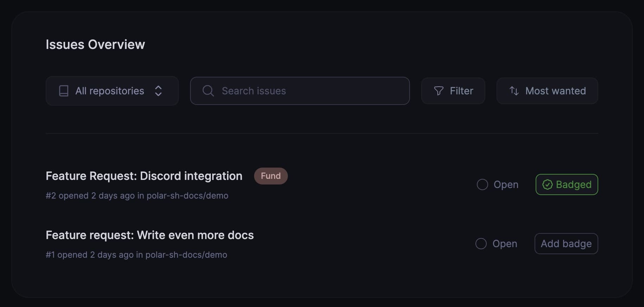Click the Issues Overview heading
Screen dimensions: 644x307
click(x=95, y=44)
